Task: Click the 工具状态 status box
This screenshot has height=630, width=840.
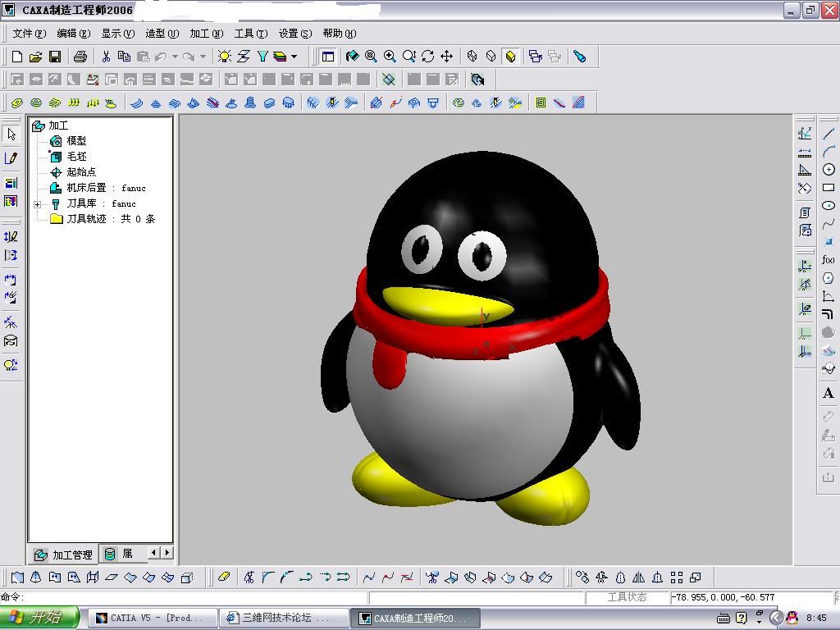Action: (x=627, y=597)
